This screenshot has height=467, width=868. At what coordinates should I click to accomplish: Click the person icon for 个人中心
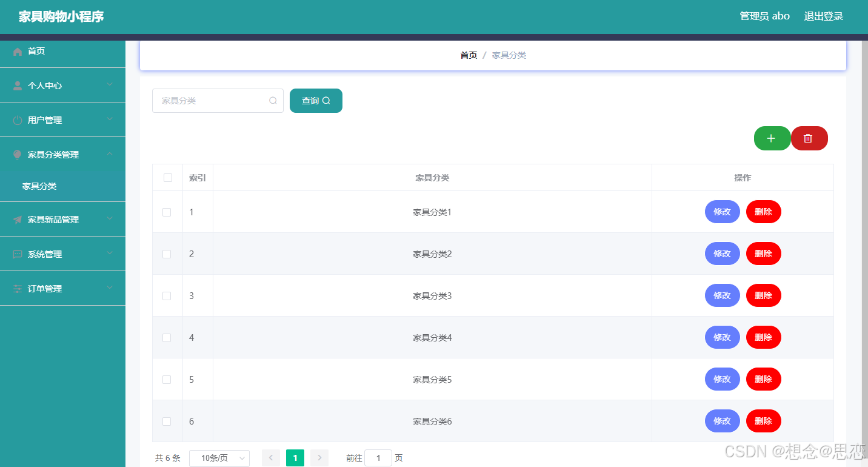point(18,86)
